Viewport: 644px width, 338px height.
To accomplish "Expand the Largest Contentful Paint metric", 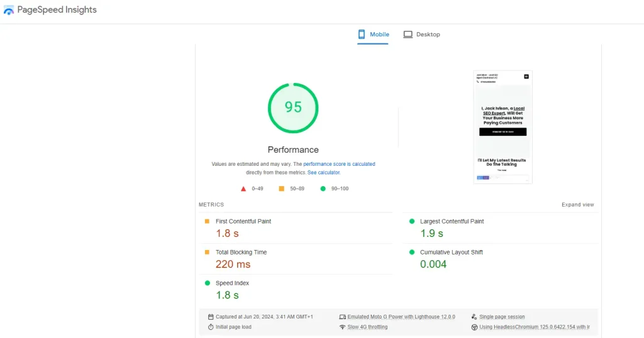I will coord(452,222).
